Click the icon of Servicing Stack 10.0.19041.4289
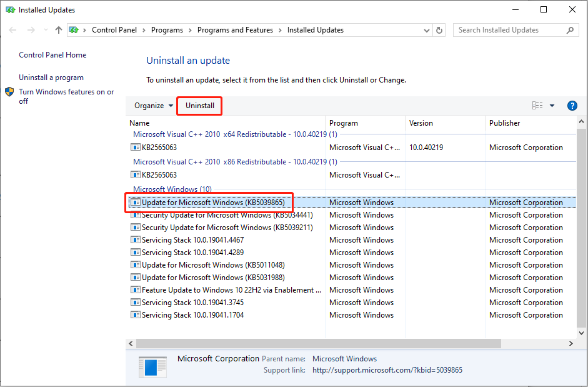 pyautogui.click(x=136, y=253)
